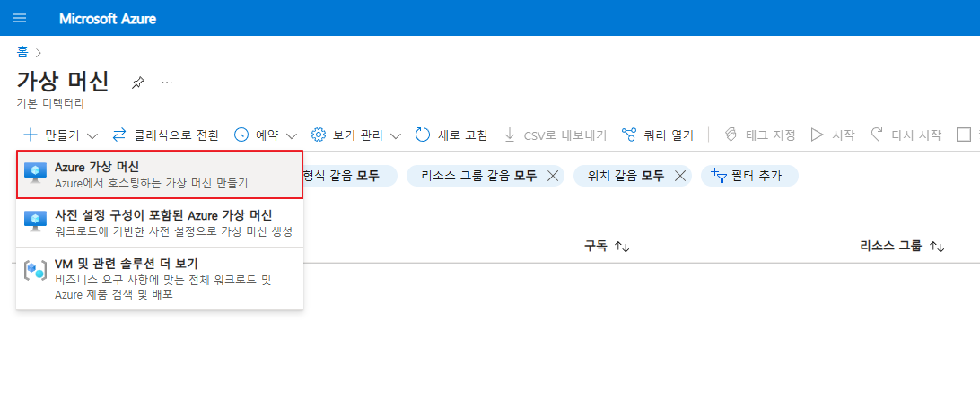Remove the 리소스 그룹 filter with X
This screenshot has height=417, width=980.
coord(553,176)
